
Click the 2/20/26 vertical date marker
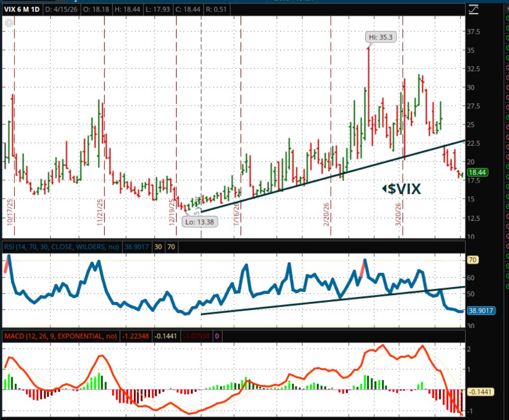326,214
